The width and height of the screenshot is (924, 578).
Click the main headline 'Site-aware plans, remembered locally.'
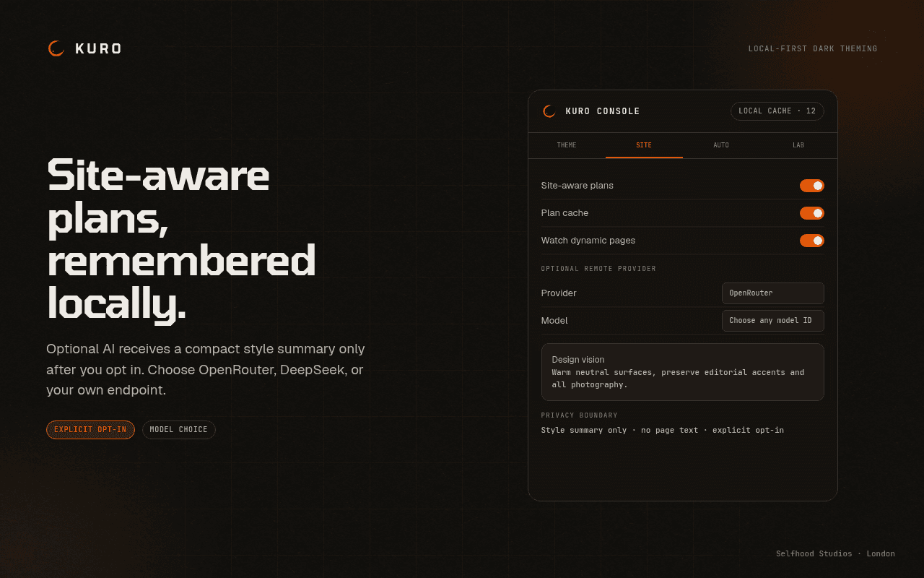[x=182, y=239]
